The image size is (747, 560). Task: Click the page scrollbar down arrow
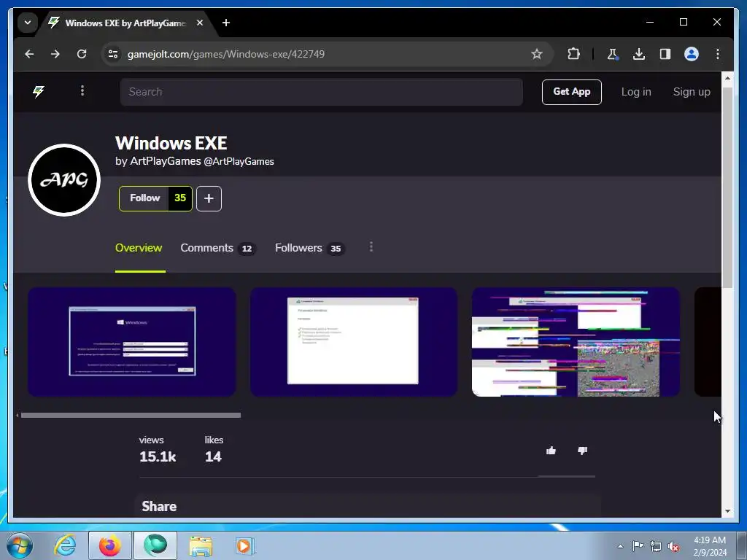727,511
